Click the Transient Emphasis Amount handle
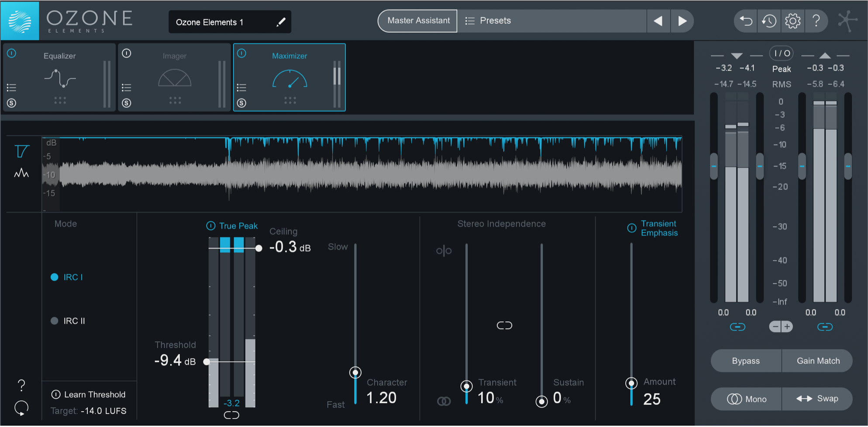 tap(631, 383)
